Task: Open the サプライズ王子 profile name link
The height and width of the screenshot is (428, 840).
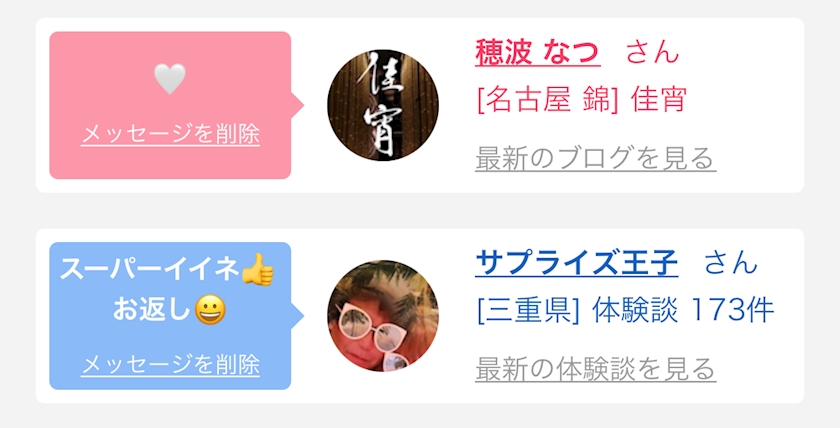Action: click(576, 263)
